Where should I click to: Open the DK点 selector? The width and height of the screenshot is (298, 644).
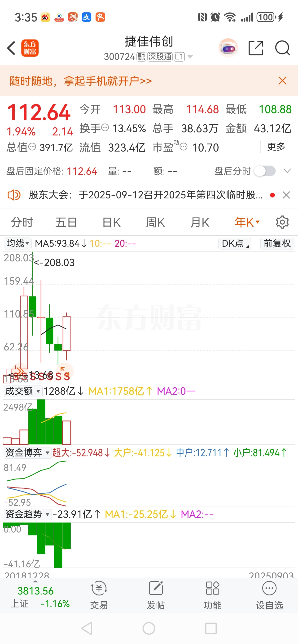tap(235, 243)
